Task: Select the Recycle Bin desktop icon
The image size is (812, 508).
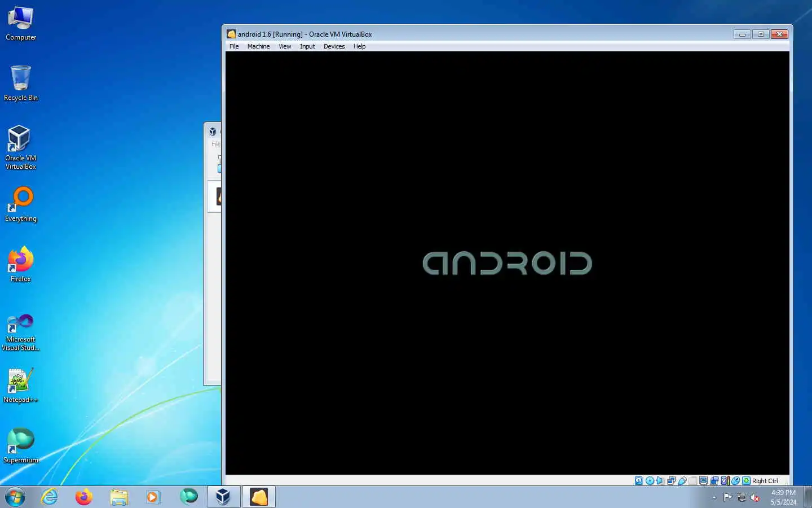Action: pos(21,84)
